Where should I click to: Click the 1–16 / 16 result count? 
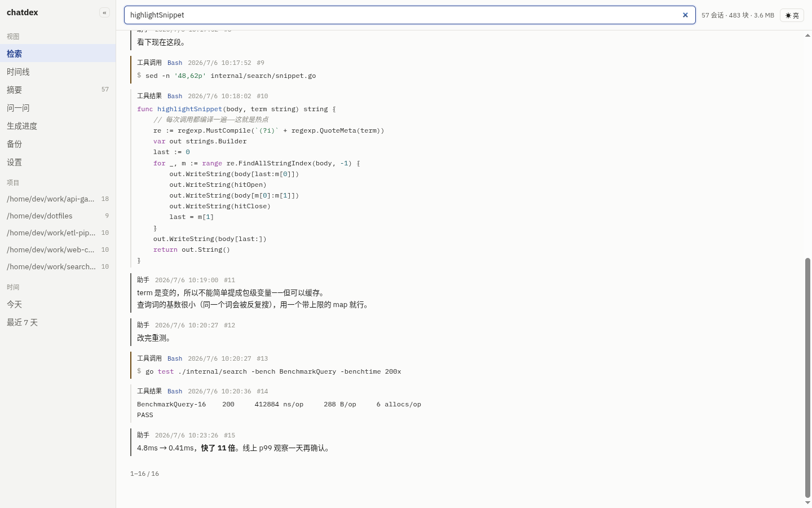pos(144,474)
